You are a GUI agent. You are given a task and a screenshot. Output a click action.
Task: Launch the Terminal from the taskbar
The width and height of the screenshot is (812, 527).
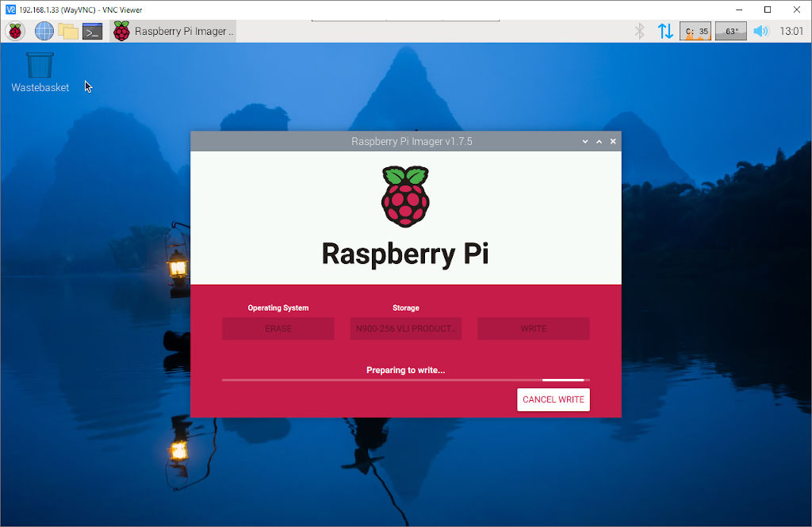(93, 31)
